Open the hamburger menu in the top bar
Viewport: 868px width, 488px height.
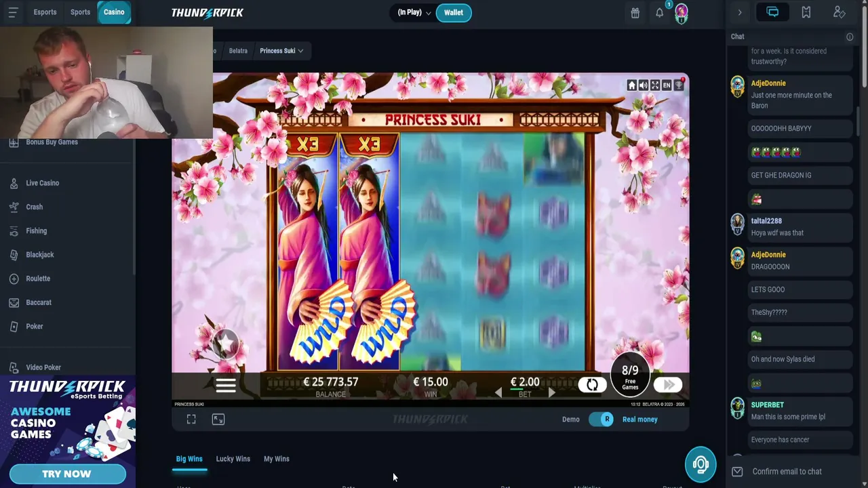(x=13, y=12)
